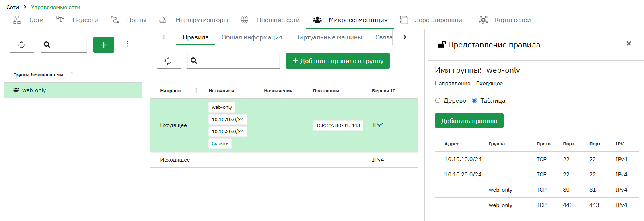Screen dimensions: 644x221
Task: Click the Группа column header in rule table
Action: tap(497, 144)
